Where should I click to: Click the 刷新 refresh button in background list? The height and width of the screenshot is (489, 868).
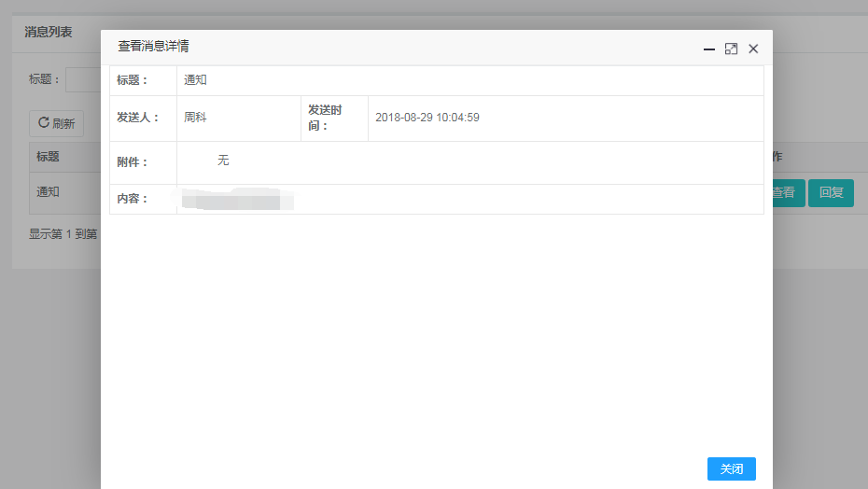click(56, 123)
